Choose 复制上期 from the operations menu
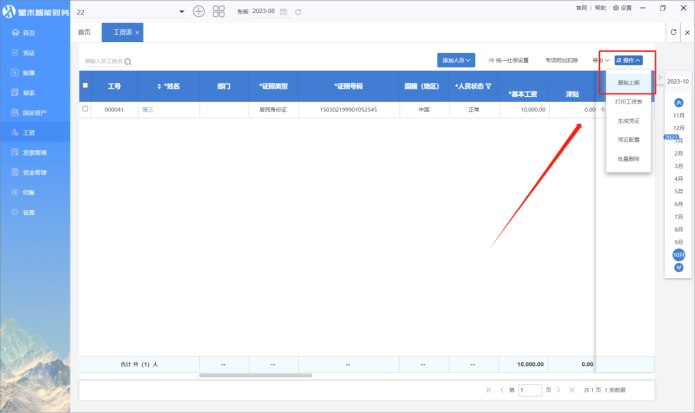695x413 pixels. pos(629,82)
